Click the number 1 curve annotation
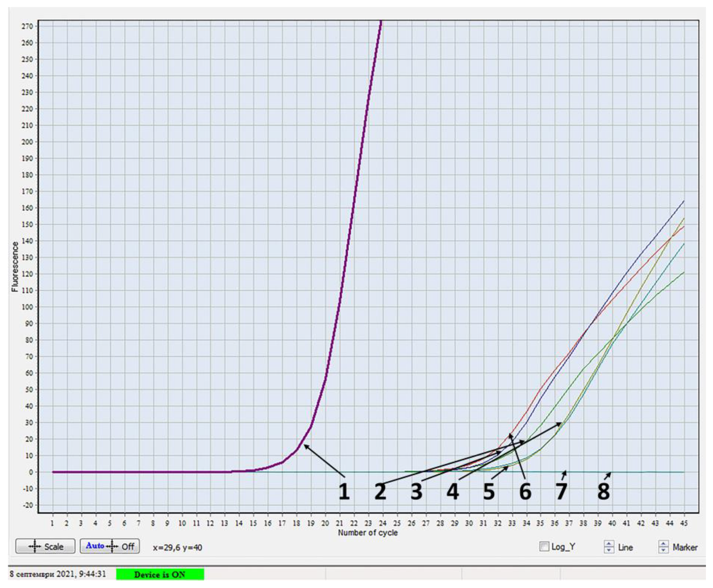The height and width of the screenshot is (588, 713). (x=344, y=491)
